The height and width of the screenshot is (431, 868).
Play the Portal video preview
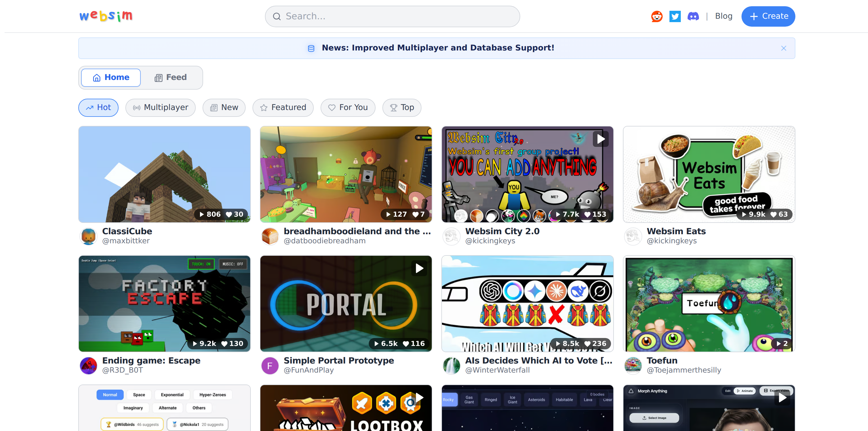(x=419, y=268)
